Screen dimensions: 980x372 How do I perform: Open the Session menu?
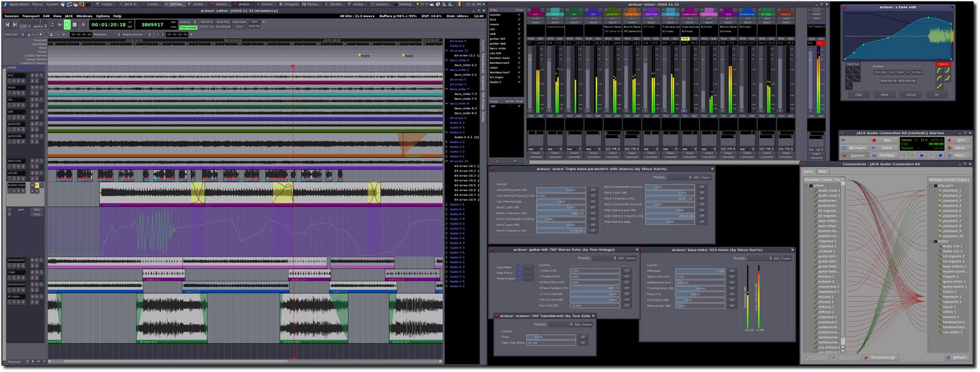coord(12,16)
